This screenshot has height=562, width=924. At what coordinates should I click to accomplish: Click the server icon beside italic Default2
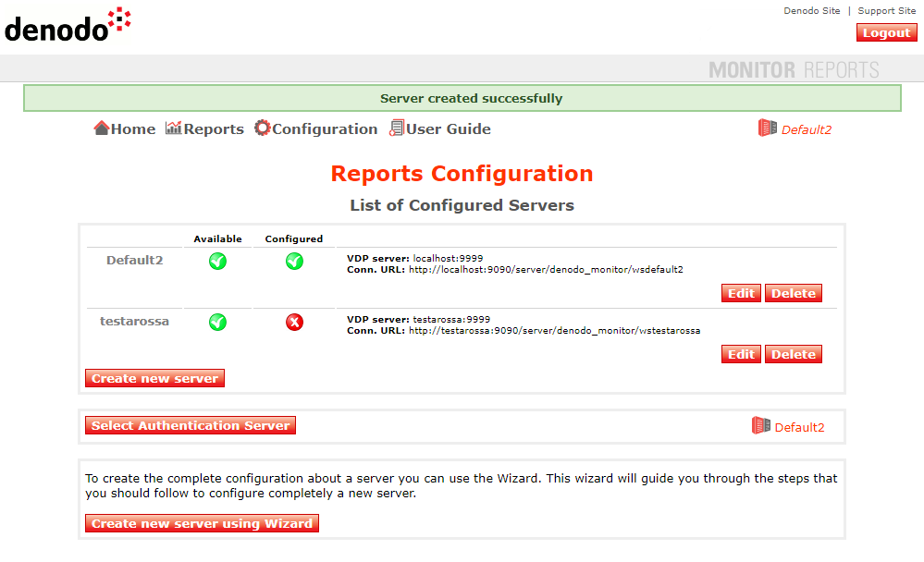point(768,128)
